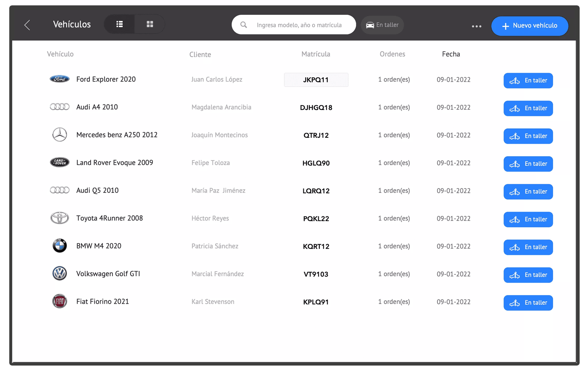Viewport: 588px width, 373px height.
Task: Click the Ford logo icon
Action: coord(60,79)
